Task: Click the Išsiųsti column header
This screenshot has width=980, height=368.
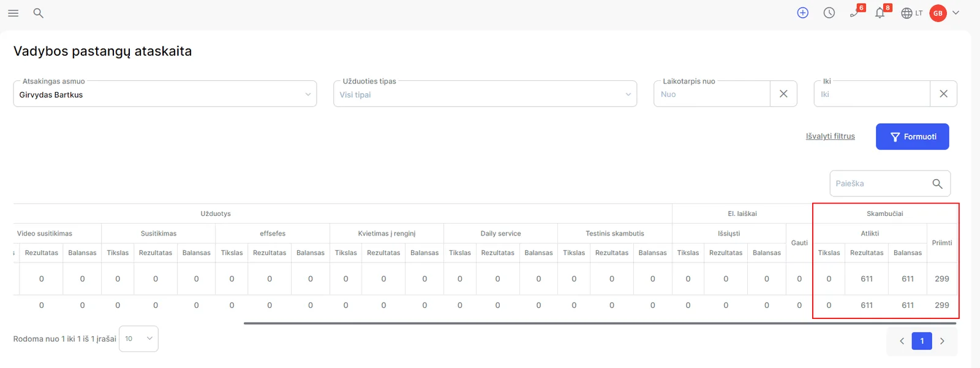Action: [x=729, y=234]
